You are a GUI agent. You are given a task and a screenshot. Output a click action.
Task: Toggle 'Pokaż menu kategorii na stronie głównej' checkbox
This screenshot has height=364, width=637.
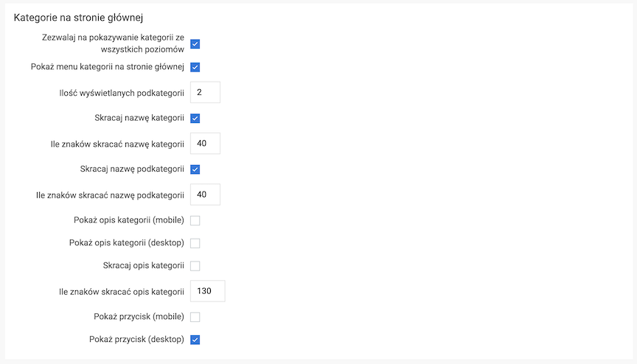pos(195,67)
